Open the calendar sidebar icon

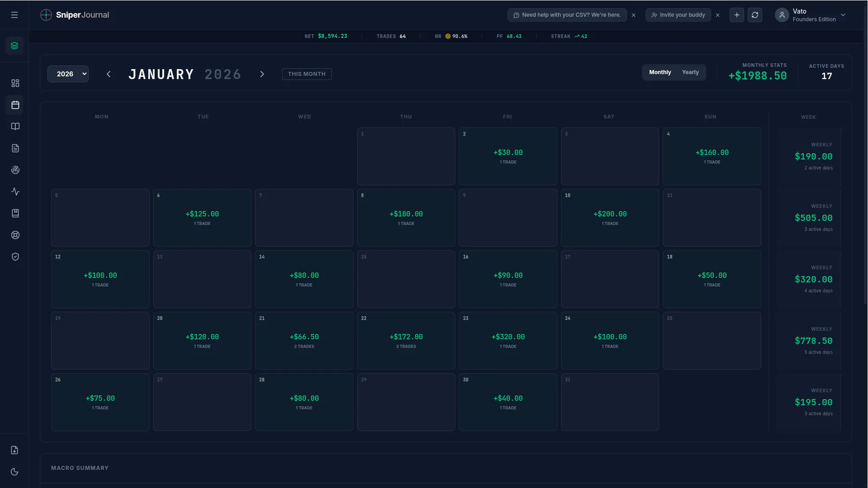(x=15, y=105)
